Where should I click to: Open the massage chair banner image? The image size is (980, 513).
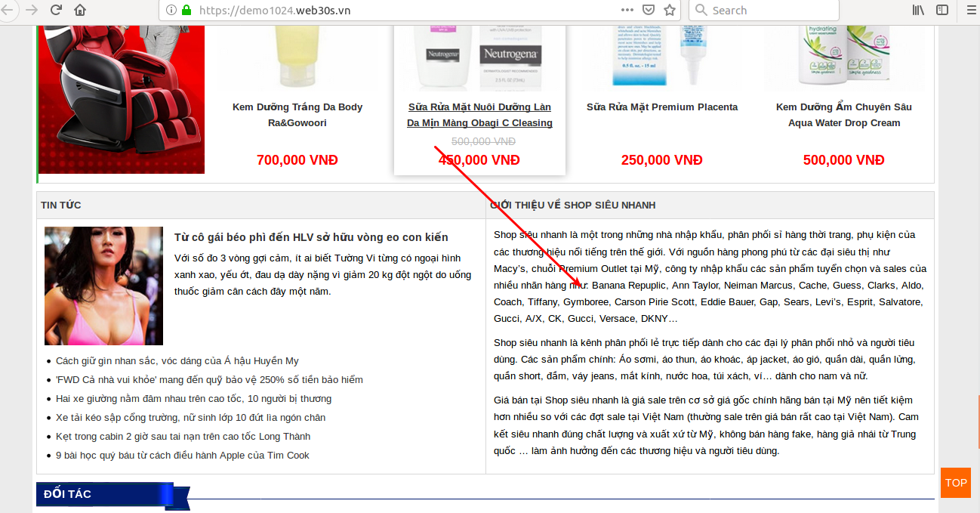click(x=121, y=100)
